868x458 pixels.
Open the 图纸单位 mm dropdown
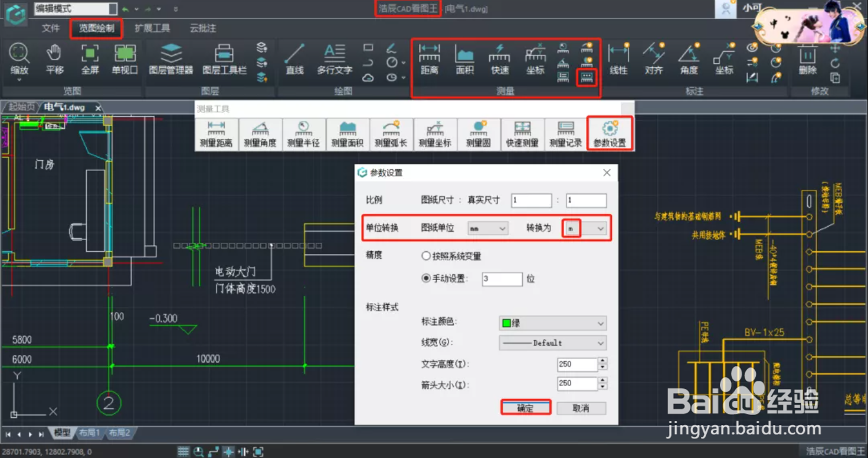(x=487, y=228)
